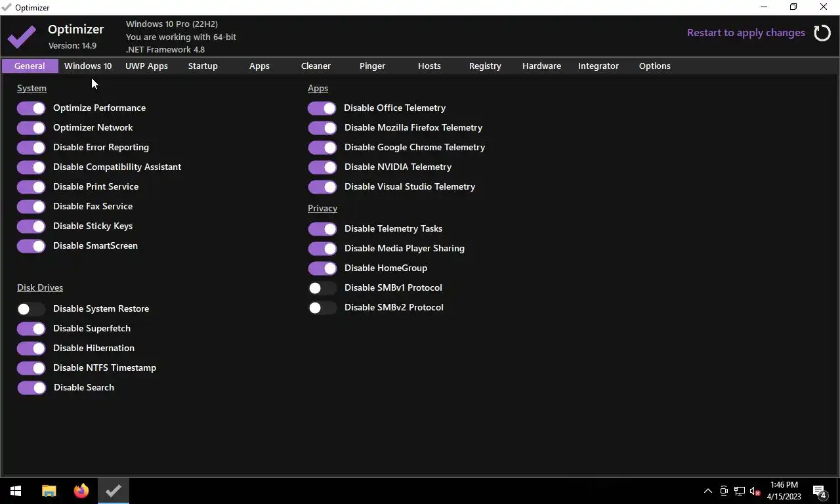The height and width of the screenshot is (504, 840).
Task: Click the restart circular arrow icon
Action: pos(822,33)
